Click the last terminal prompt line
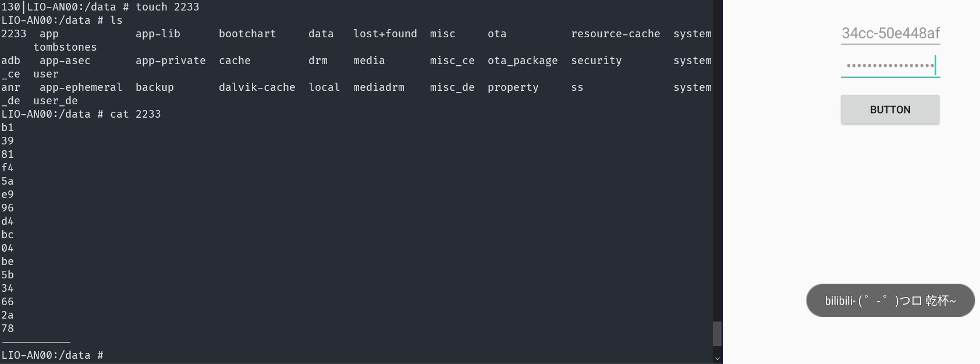 [52, 355]
